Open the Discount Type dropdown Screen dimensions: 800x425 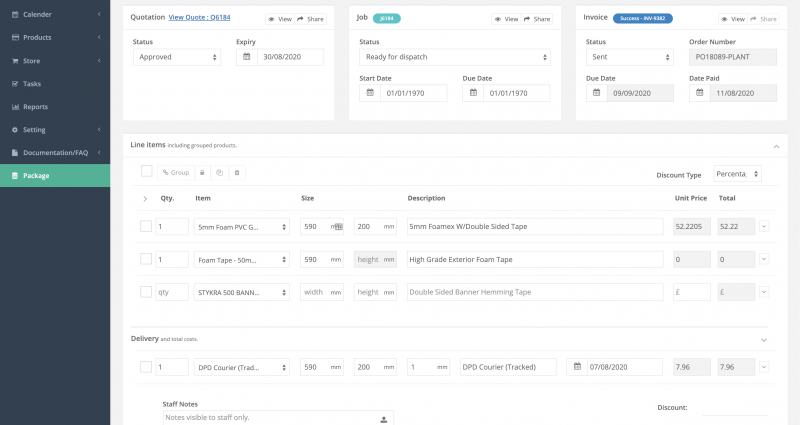737,174
